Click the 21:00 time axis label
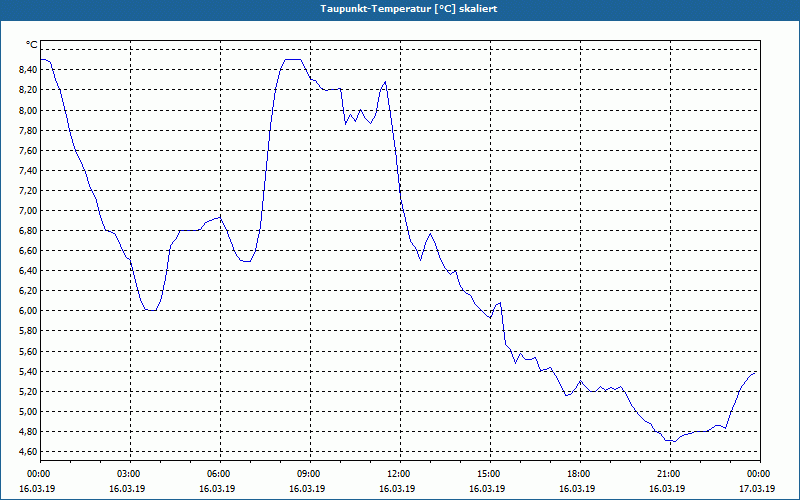Viewport: 800px width, 500px height. coord(670,474)
